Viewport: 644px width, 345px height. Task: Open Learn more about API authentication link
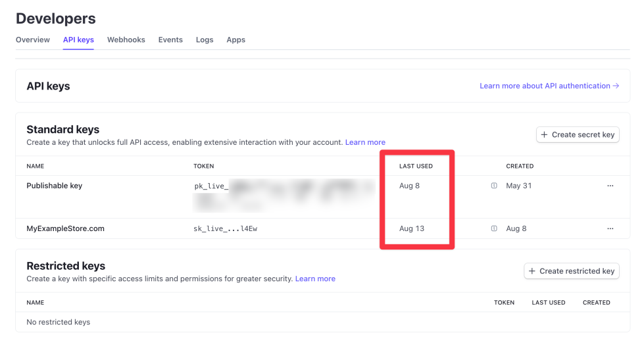549,86
